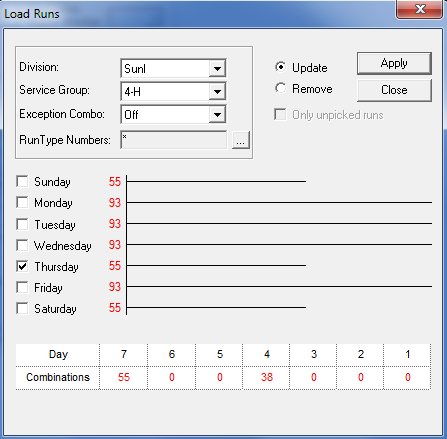The image size is (447, 439).
Task: Click the Apply button
Action: 394,63
